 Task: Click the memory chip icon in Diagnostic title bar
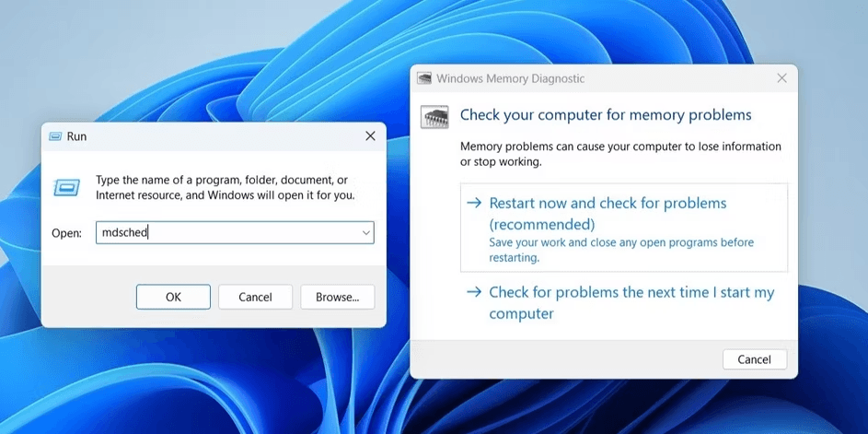click(x=424, y=78)
